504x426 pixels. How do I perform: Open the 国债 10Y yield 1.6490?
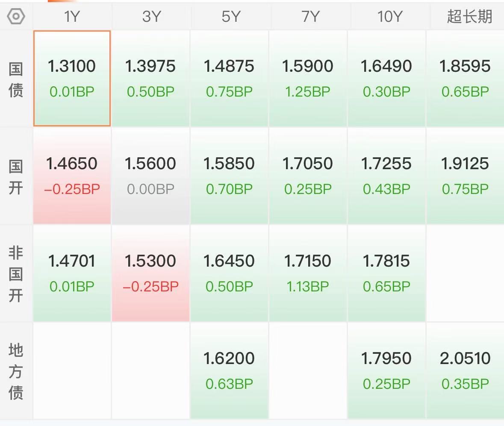point(386,79)
